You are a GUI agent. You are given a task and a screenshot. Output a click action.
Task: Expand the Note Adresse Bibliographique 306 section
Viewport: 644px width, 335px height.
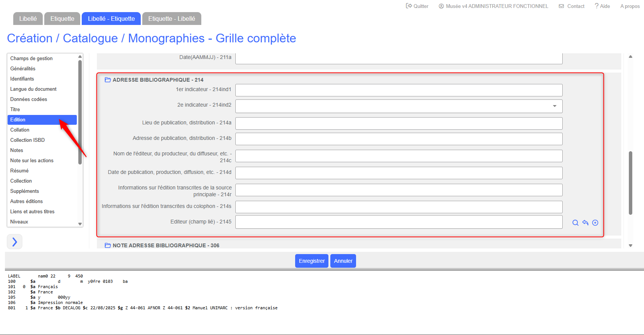[107, 245]
